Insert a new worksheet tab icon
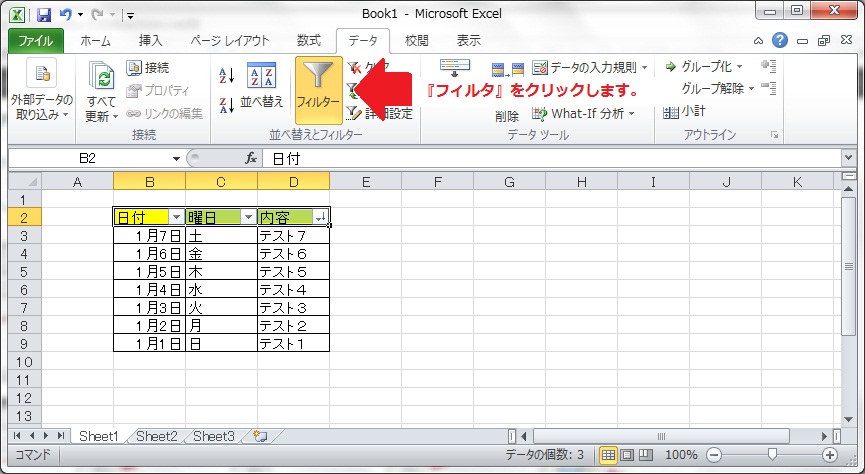This screenshot has height=474, width=865. (260, 436)
